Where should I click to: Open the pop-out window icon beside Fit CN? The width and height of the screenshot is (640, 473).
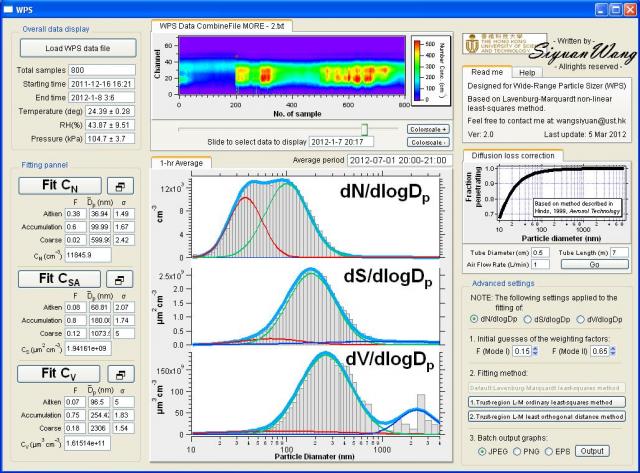point(120,186)
